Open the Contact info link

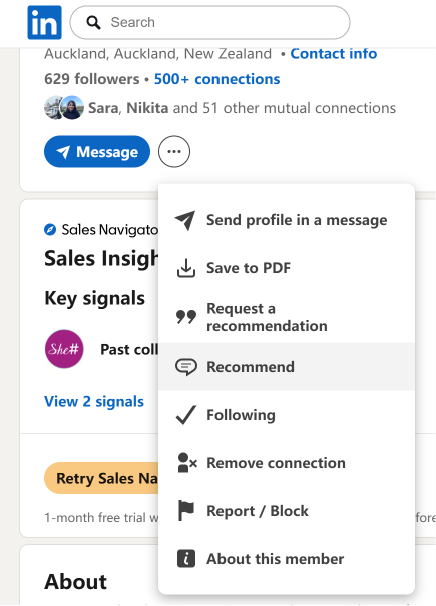[334, 53]
